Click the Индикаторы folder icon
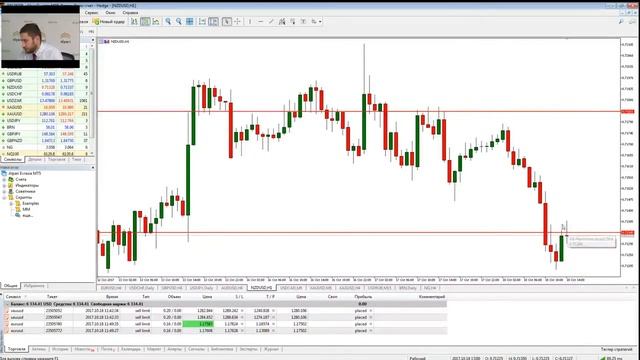 [11, 185]
